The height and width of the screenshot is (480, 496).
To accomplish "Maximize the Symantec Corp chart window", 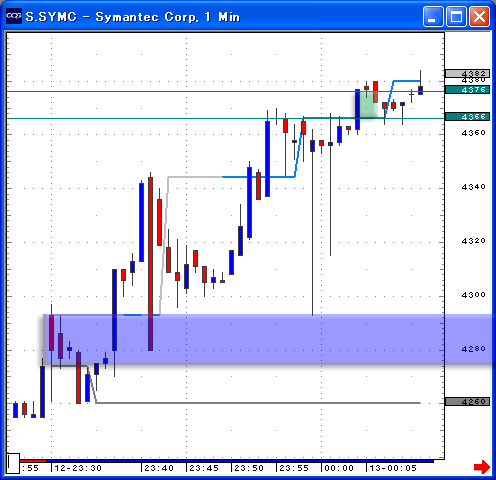I will 456,16.
